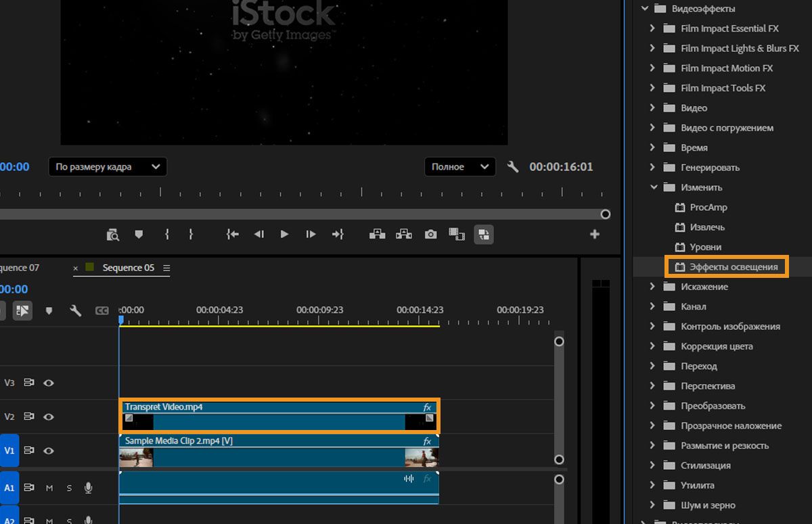812x524 pixels.
Task: Hide the V2 track with eye icon
Action: 49,417
